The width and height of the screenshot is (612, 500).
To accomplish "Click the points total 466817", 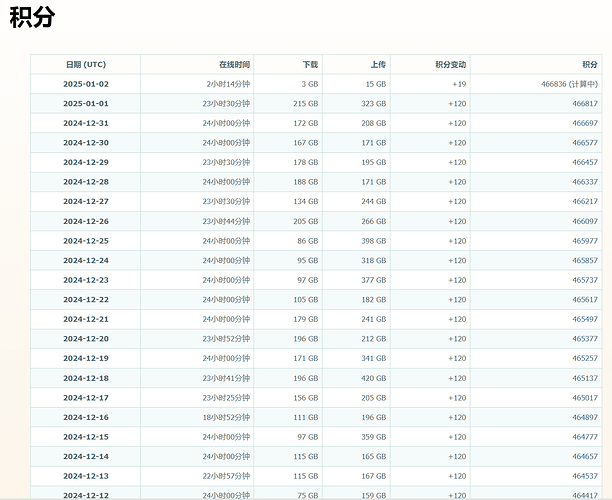I will 585,103.
